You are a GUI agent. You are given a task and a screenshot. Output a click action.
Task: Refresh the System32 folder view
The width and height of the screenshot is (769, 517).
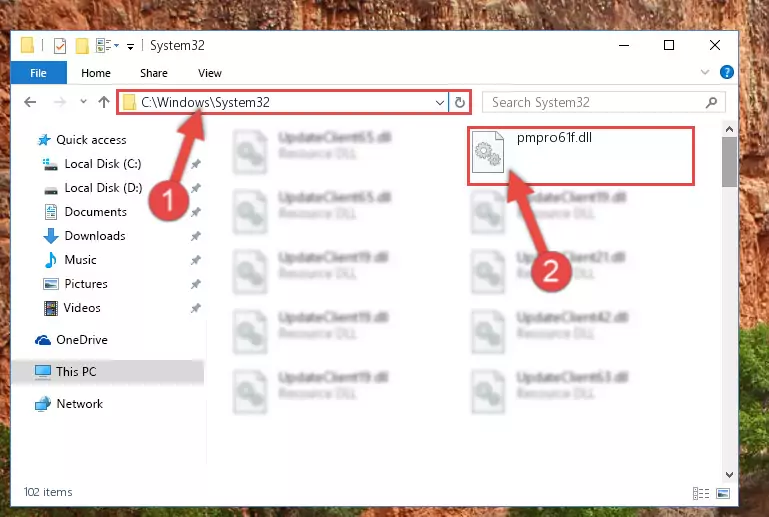tap(460, 103)
